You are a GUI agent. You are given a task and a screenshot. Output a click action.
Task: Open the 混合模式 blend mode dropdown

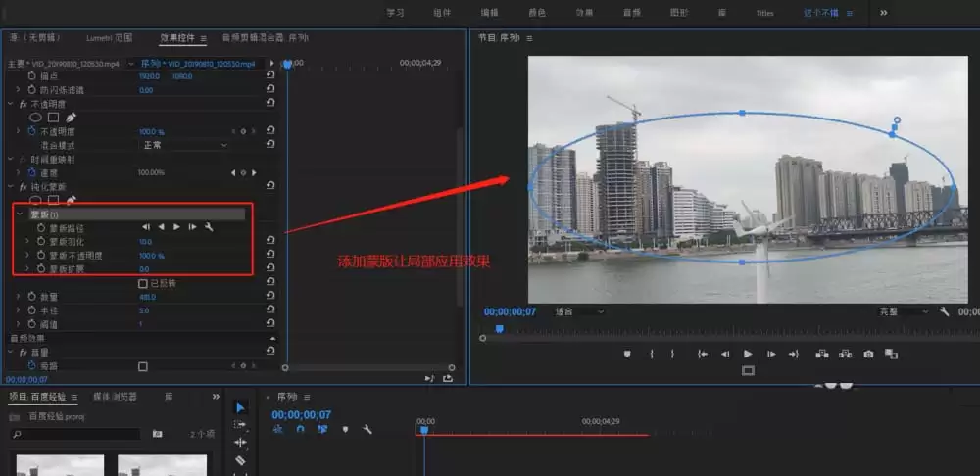[x=185, y=145]
